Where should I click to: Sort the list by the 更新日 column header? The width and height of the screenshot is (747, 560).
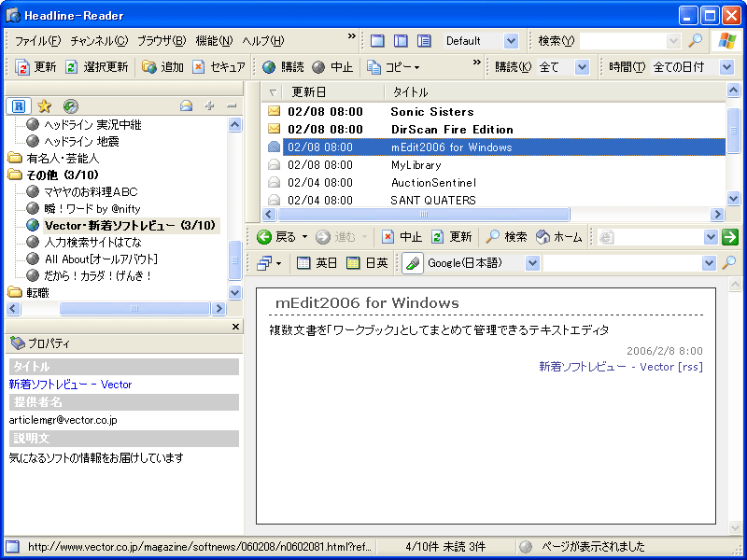pos(333,91)
